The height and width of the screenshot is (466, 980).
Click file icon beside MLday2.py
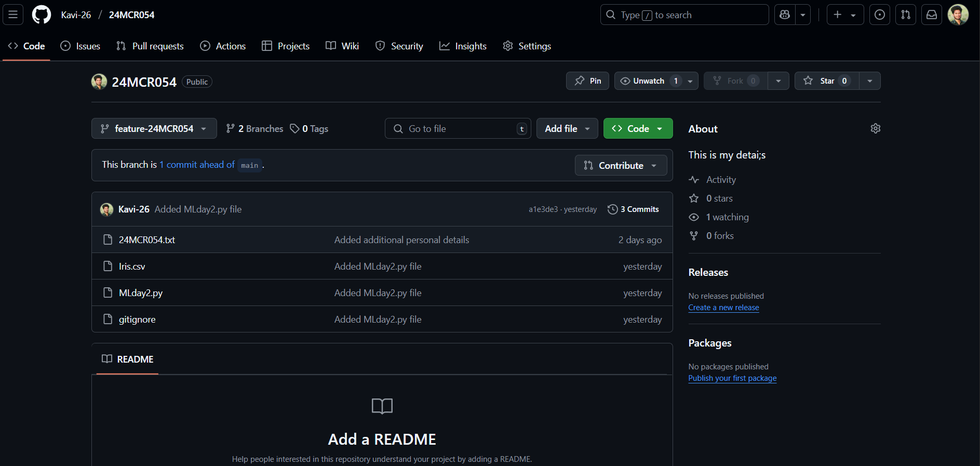[108, 292]
